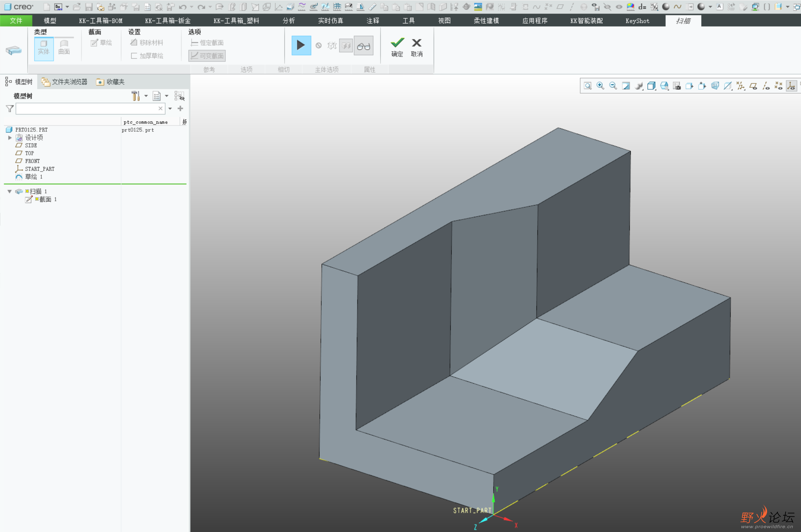Viewport: 801px width, 532px height.
Task: Click the New file icon in quick access toolbar
Action: [x=47, y=7]
